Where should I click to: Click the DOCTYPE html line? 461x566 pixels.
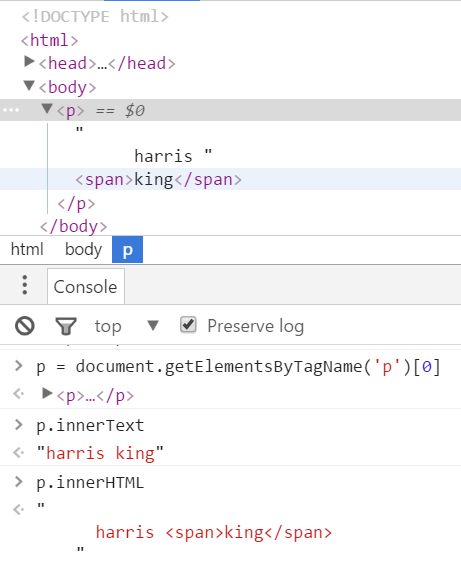[x=95, y=17]
